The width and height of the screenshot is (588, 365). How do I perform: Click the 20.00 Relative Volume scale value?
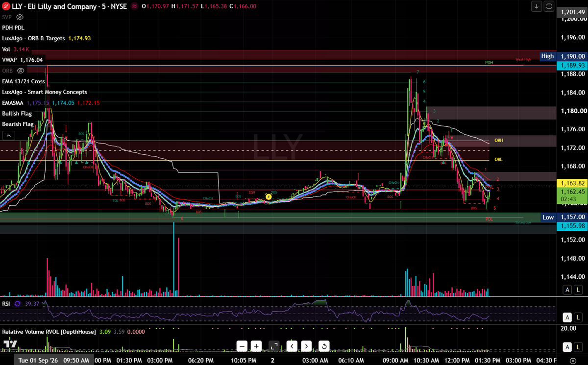tap(568, 328)
